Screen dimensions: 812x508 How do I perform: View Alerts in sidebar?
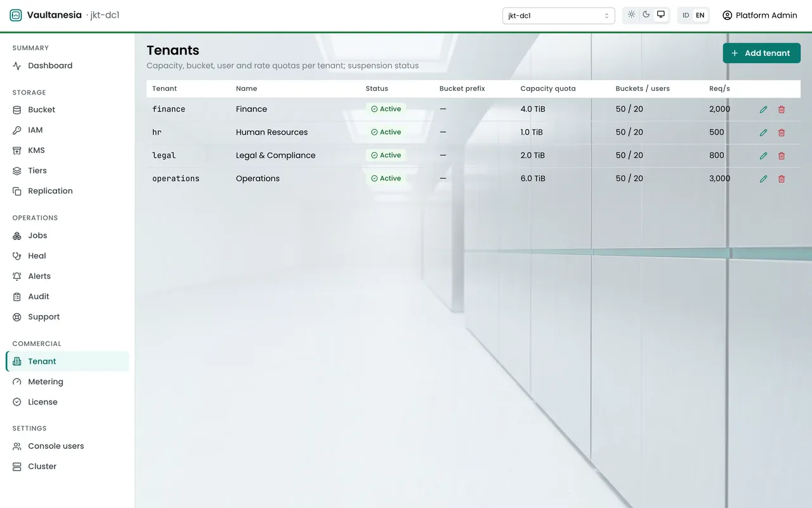(67, 276)
